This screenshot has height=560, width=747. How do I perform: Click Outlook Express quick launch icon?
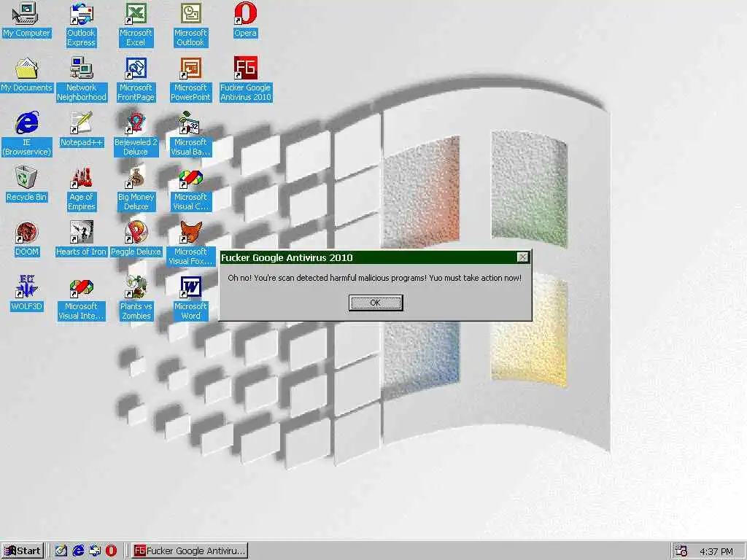pyautogui.click(x=95, y=551)
